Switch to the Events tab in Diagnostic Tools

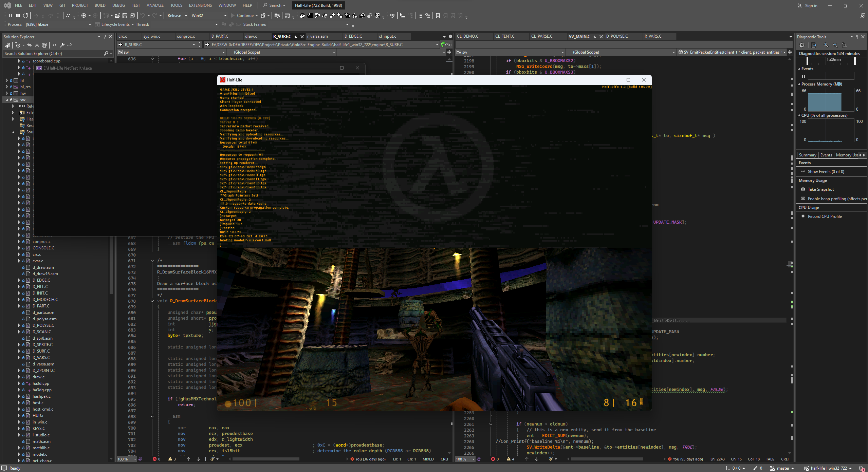click(826, 155)
